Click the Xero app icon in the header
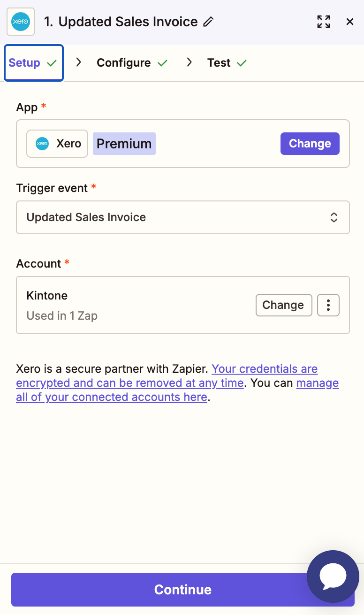 [21, 22]
